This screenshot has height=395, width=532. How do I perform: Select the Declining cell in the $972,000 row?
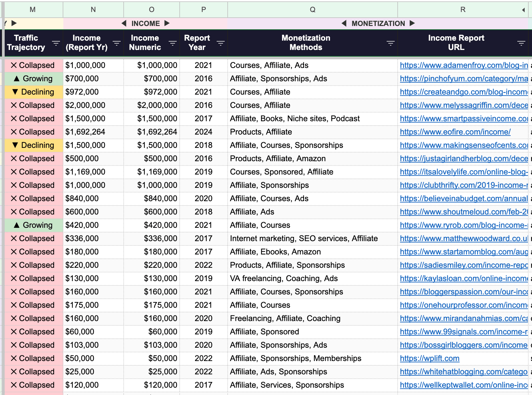[34, 92]
